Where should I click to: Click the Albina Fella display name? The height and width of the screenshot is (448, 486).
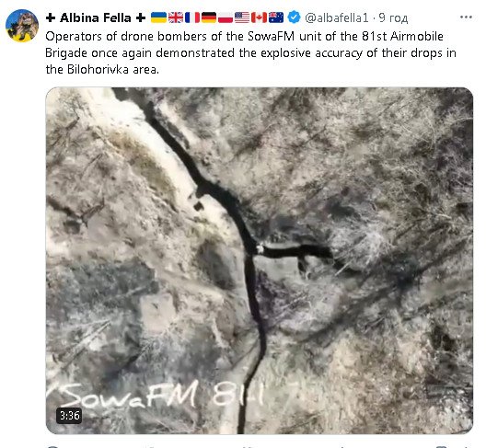click(x=96, y=18)
